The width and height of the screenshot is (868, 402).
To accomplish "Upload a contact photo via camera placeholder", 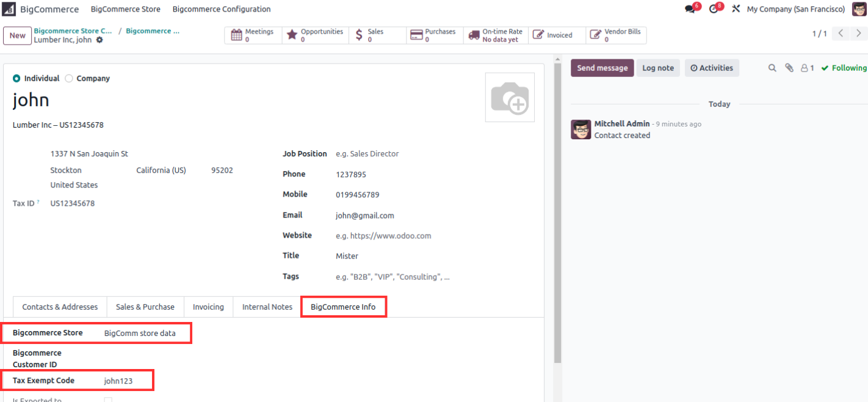I will (x=510, y=98).
